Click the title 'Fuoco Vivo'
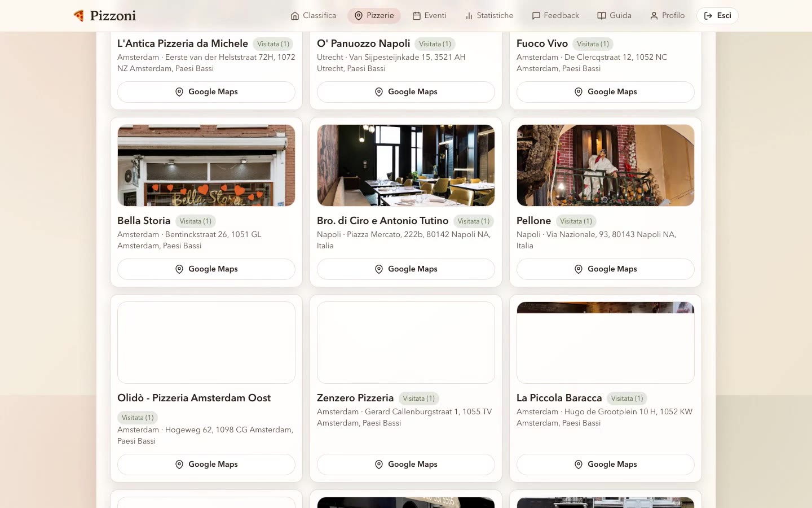 click(x=542, y=43)
